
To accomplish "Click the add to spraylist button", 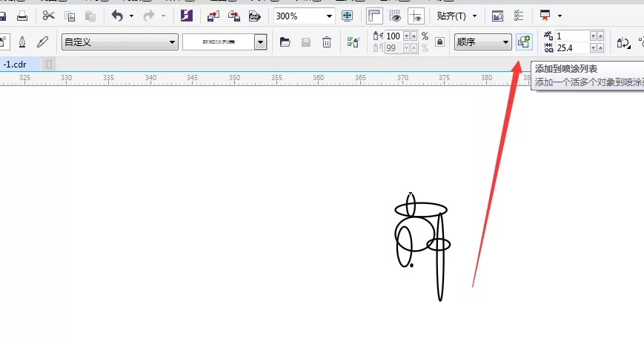I will click(x=524, y=42).
